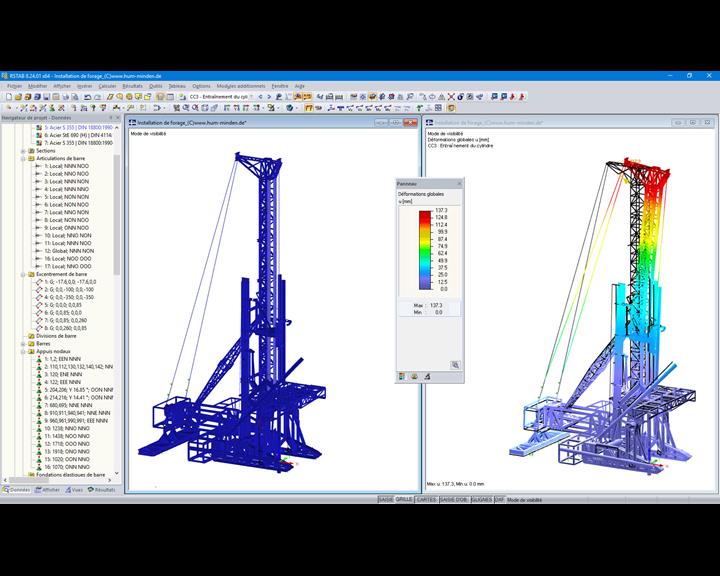Screen dimensions: 720x576
Task: Click the highlighted orange view icon in second toolbar
Action: [309, 108]
